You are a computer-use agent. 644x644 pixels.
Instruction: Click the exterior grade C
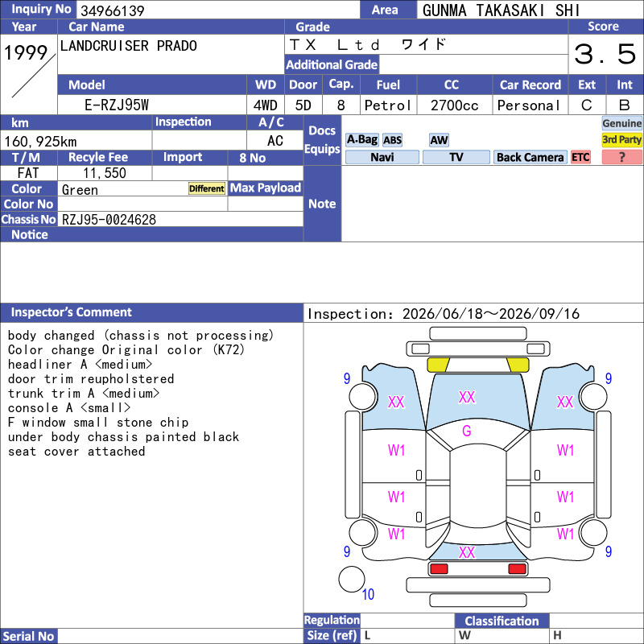587,105
